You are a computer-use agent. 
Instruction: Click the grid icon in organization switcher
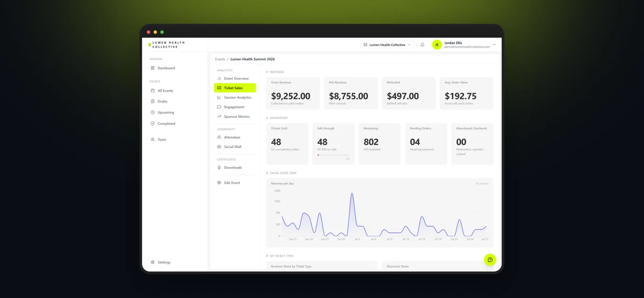pyautogui.click(x=366, y=45)
